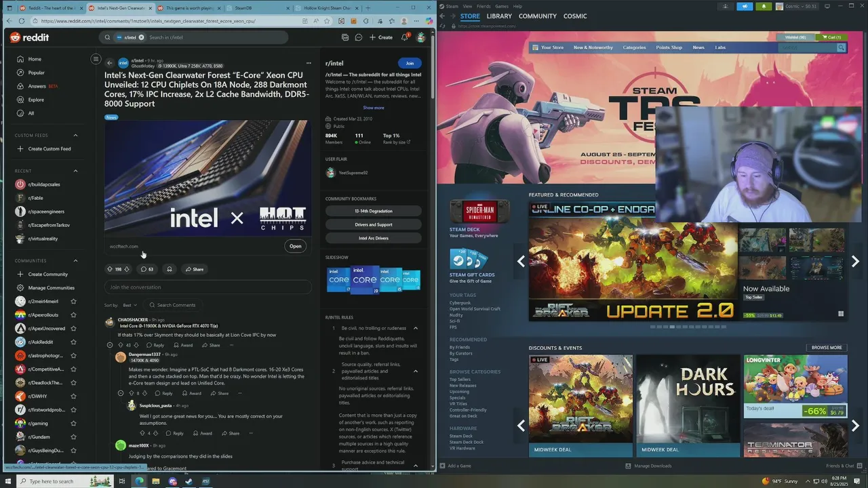
Task: Refresh the browser page
Action: [x=21, y=21]
